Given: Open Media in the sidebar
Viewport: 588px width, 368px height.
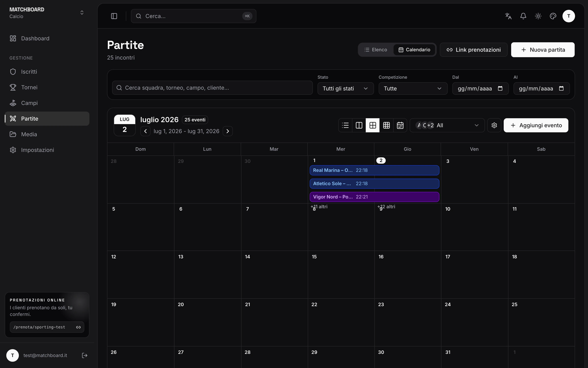Looking at the screenshot, I should (47, 134).
